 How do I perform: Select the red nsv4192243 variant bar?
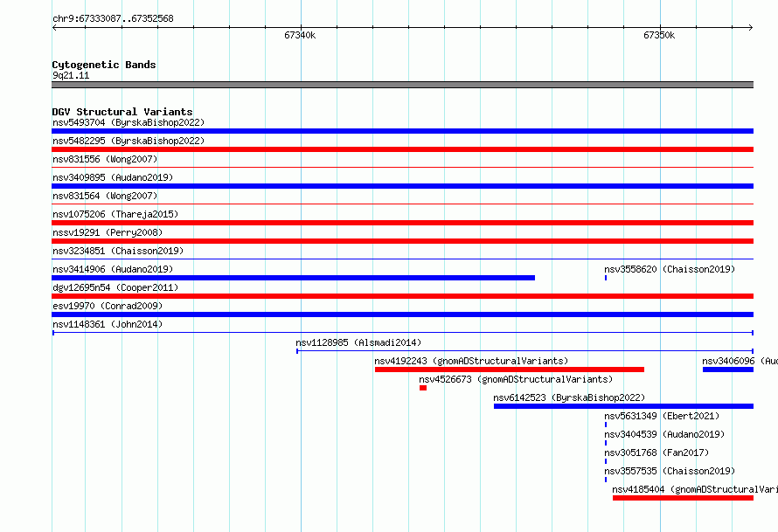510,370
